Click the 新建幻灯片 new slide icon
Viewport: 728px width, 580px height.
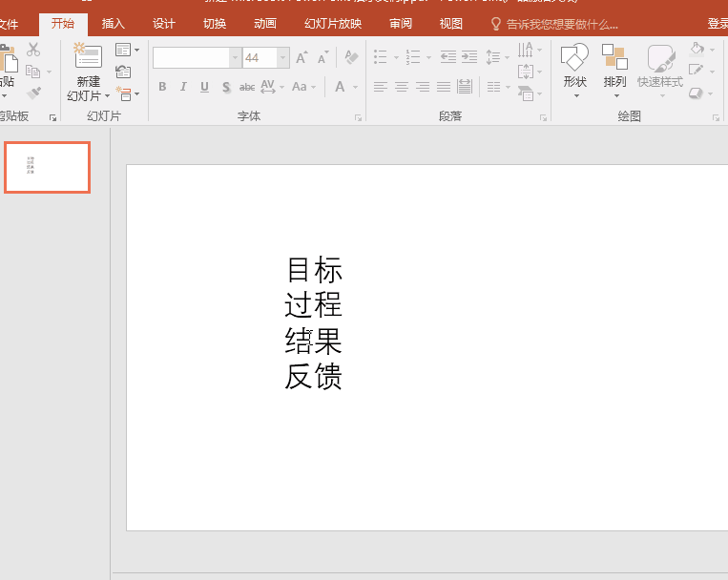(88, 56)
